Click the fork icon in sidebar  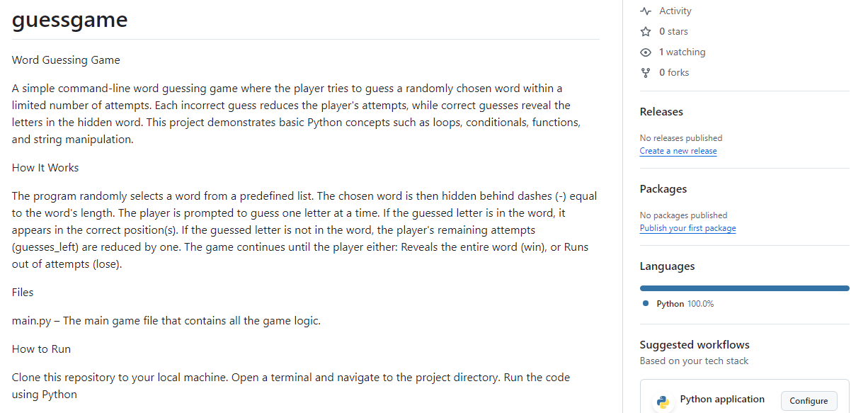tap(645, 73)
